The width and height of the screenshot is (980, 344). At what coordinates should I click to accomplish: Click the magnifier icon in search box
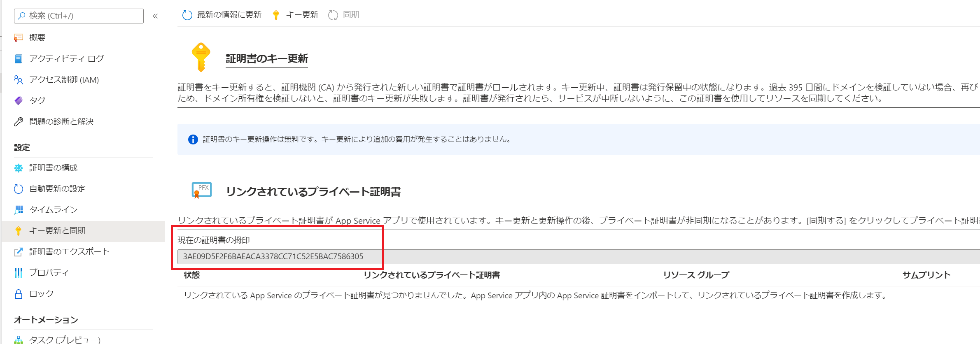pyautogui.click(x=22, y=16)
